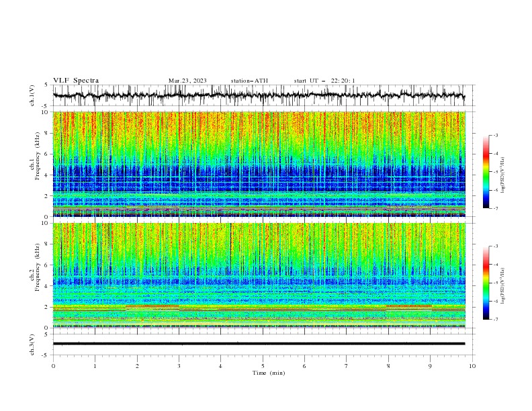This screenshot has width=532, height=411.
Task: Click the ch.1 color bar "log(PSD)(V²/Hz)" label
Action: [x=503, y=175]
